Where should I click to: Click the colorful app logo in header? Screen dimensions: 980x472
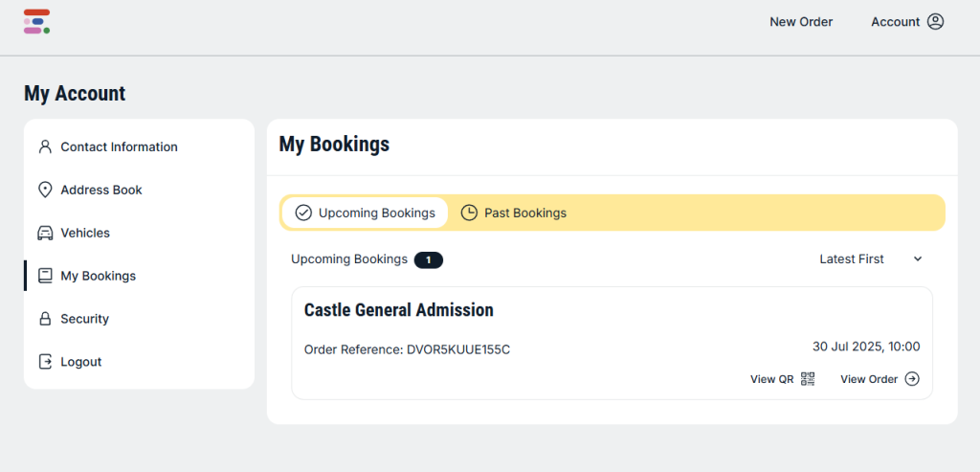point(36,22)
